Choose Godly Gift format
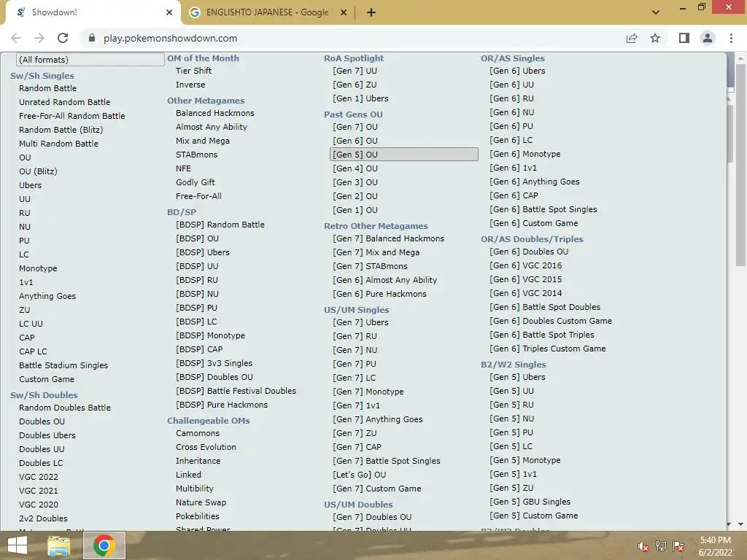 195,182
